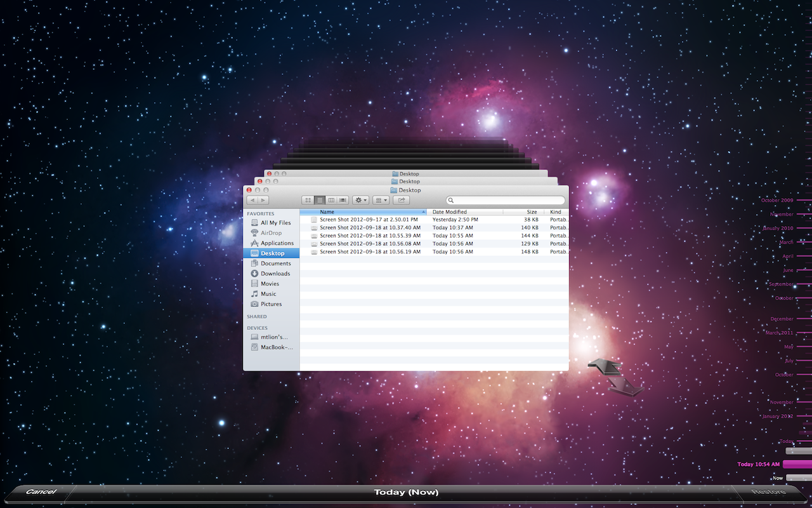Click the Documents sidebar icon
The image size is (812, 508).
tap(254, 264)
